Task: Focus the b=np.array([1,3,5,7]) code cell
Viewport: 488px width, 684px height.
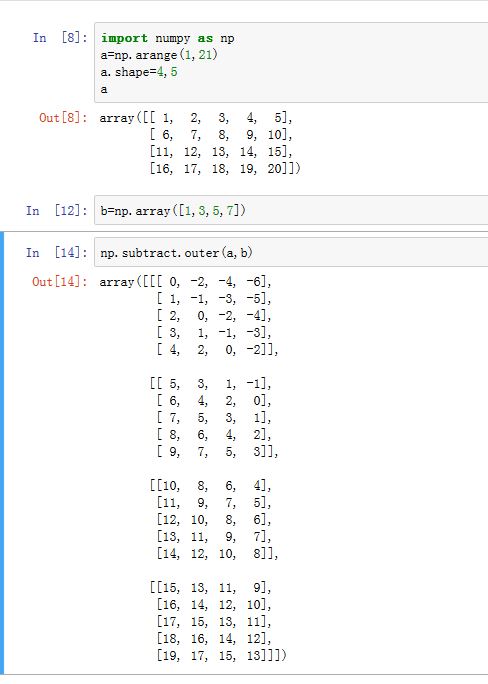Action: [291, 211]
